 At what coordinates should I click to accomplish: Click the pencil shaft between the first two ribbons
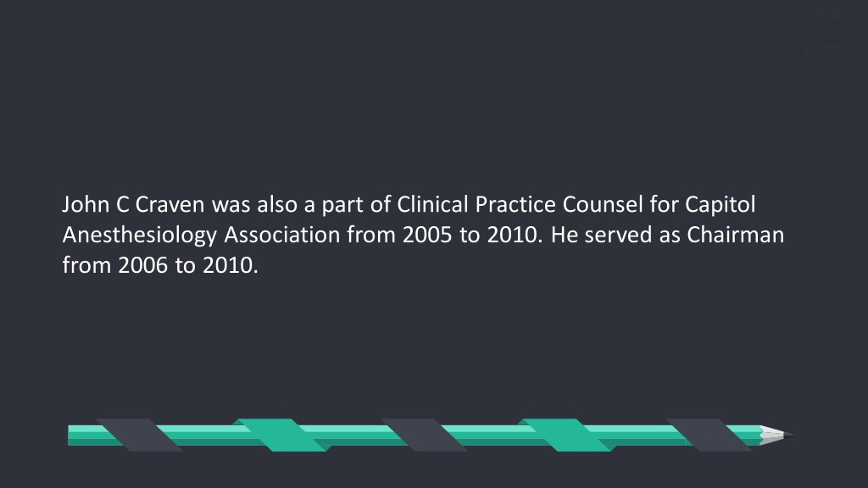[x=208, y=435]
